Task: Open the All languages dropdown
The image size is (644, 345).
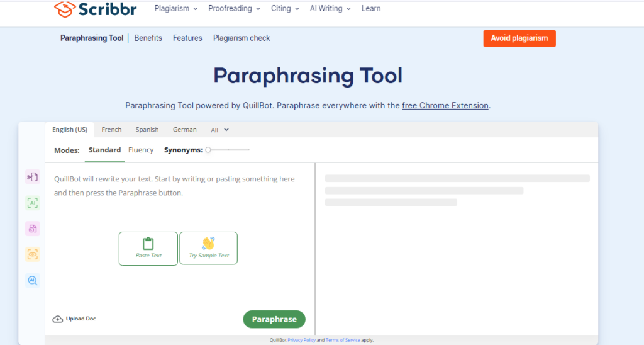Action: pyautogui.click(x=219, y=130)
